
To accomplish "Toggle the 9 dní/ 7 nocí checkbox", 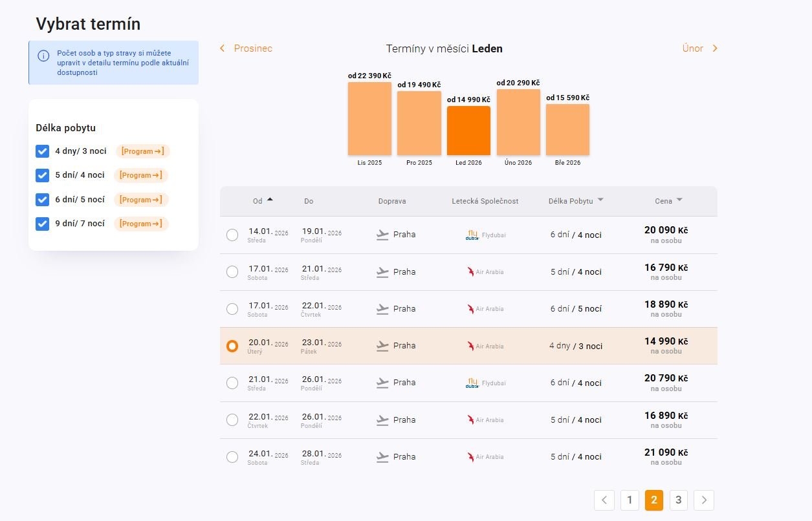I will pos(43,224).
